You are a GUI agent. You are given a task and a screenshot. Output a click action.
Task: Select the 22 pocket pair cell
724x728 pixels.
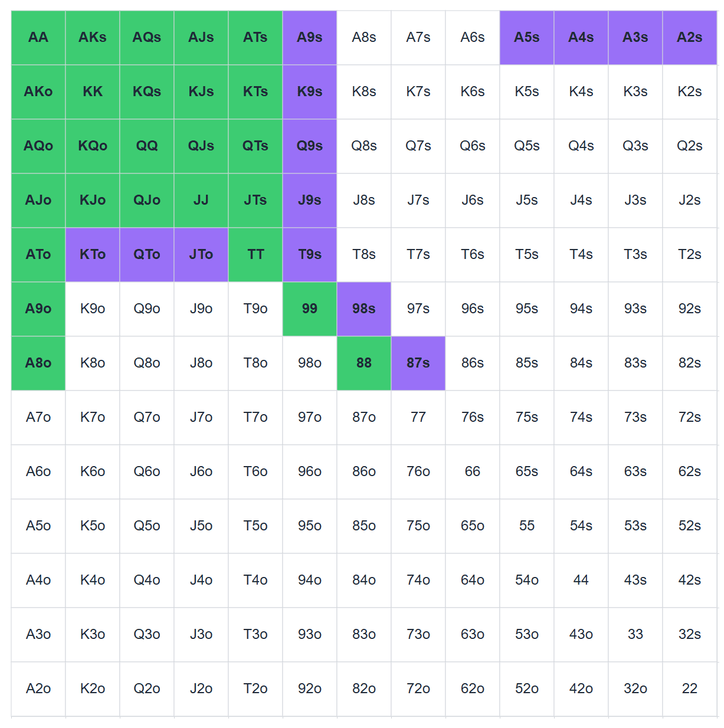pos(690,689)
